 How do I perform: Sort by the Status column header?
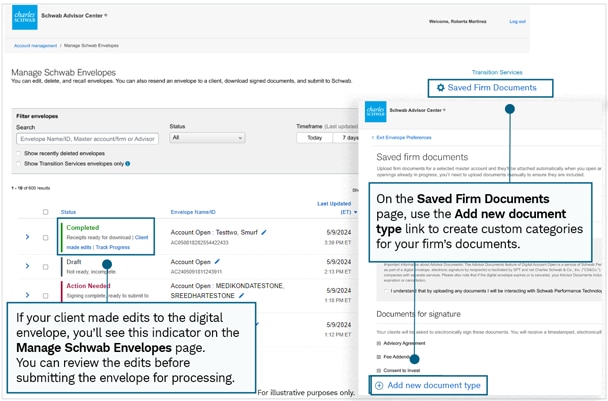click(68, 212)
